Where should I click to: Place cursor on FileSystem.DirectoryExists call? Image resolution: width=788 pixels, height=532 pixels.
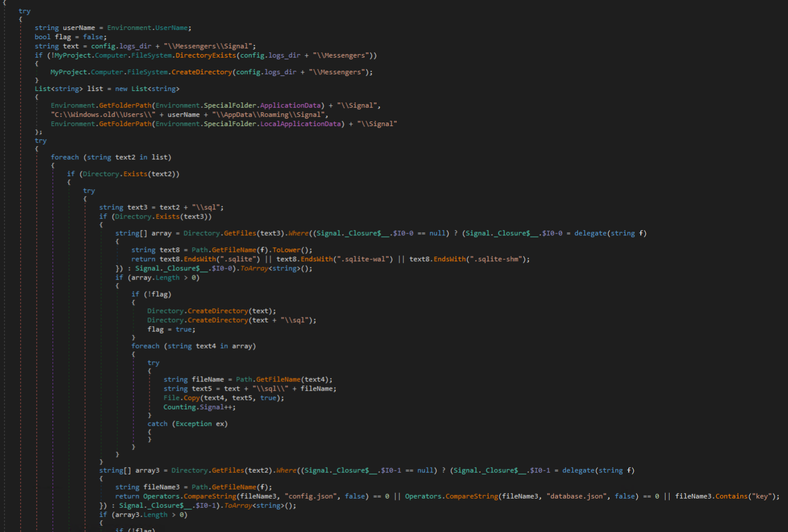click(x=183, y=55)
